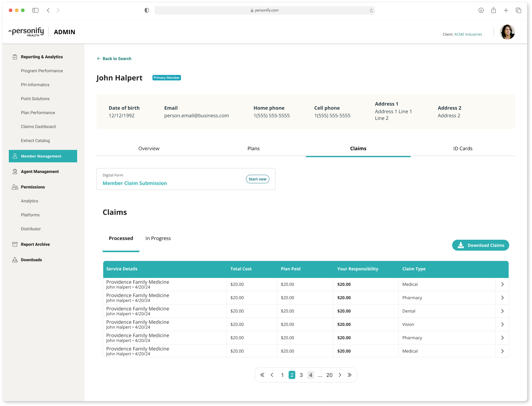Expand the last Medical claim row chevron
The width and height of the screenshot is (532, 406).
pyautogui.click(x=503, y=351)
